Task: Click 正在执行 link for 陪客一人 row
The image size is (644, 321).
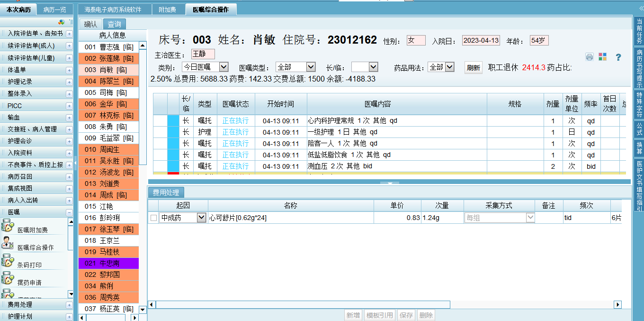Action: [x=235, y=143]
